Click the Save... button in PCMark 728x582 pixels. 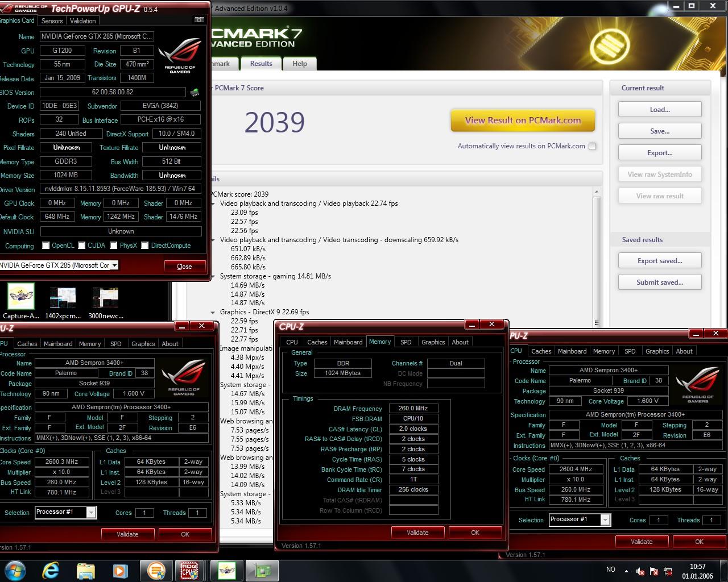660,131
